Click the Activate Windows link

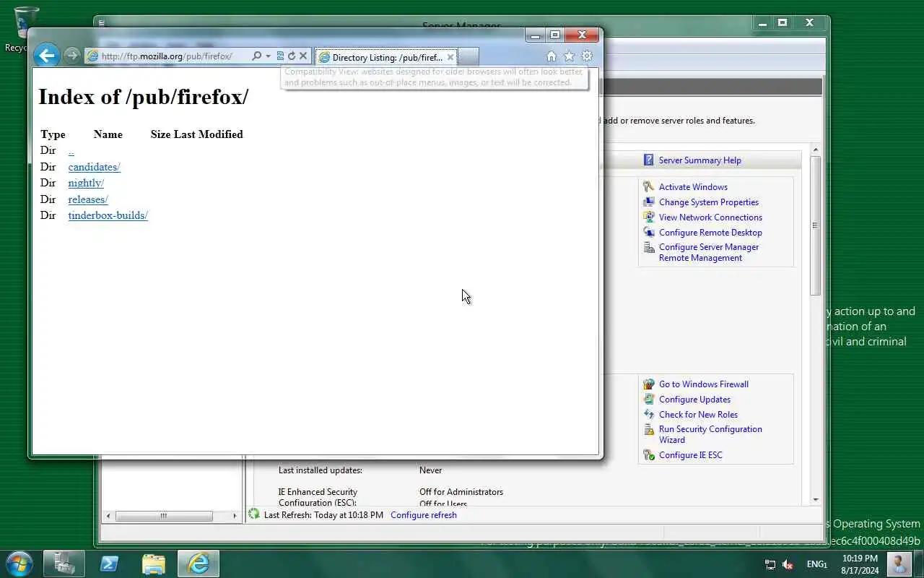pos(693,187)
